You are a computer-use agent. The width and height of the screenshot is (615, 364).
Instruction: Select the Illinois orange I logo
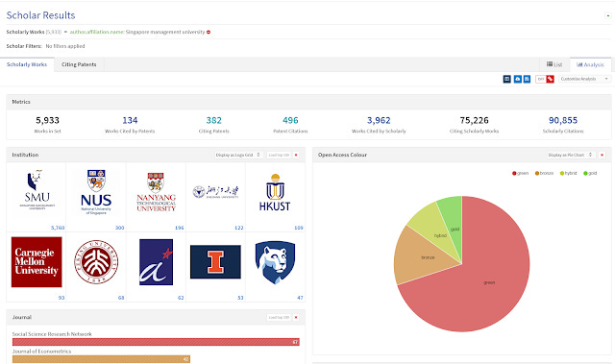215,262
